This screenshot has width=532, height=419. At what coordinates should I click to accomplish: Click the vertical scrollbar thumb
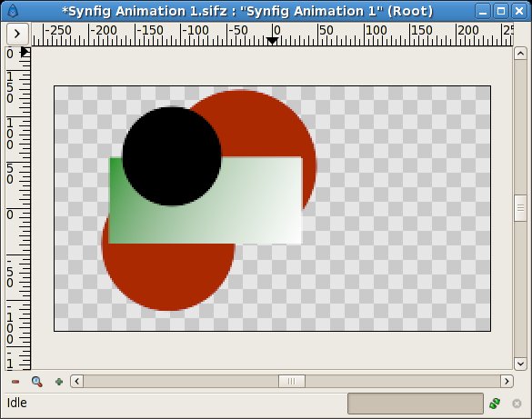click(520, 208)
